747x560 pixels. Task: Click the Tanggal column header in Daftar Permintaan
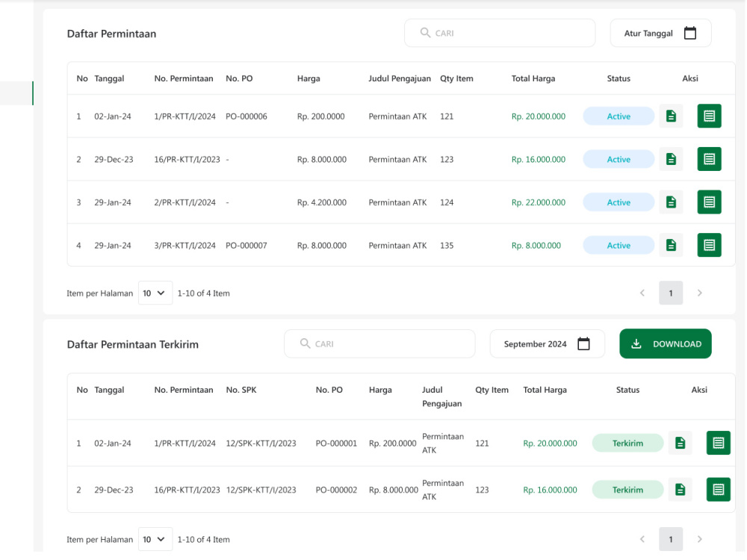click(x=109, y=78)
